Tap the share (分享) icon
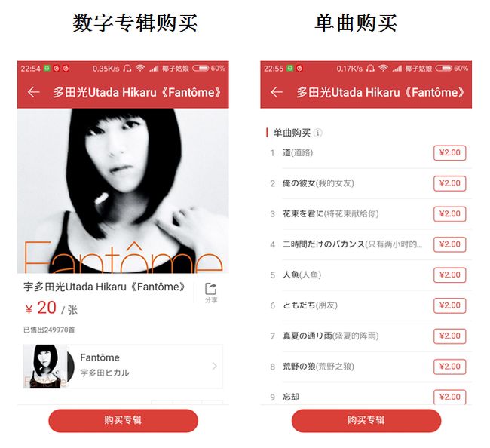This screenshot has width=490, height=448. point(211,293)
